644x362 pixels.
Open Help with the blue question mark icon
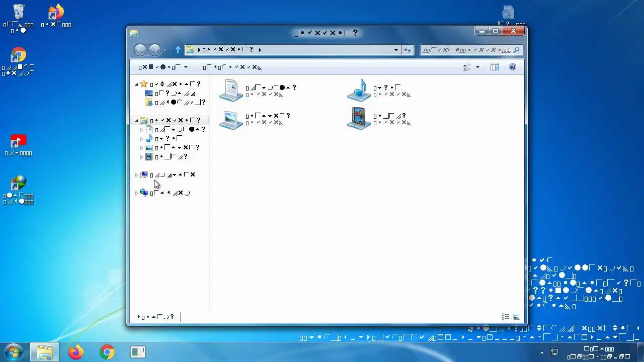click(x=513, y=67)
